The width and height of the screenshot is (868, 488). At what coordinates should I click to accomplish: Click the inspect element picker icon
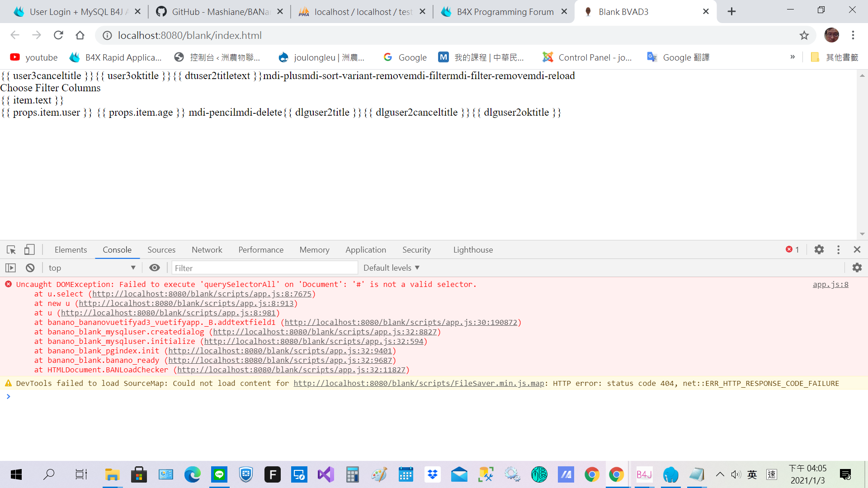pos(11,249)
